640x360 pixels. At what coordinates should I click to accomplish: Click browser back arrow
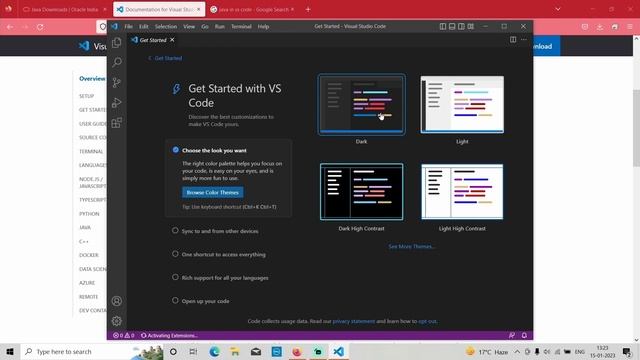click(10, 27)
